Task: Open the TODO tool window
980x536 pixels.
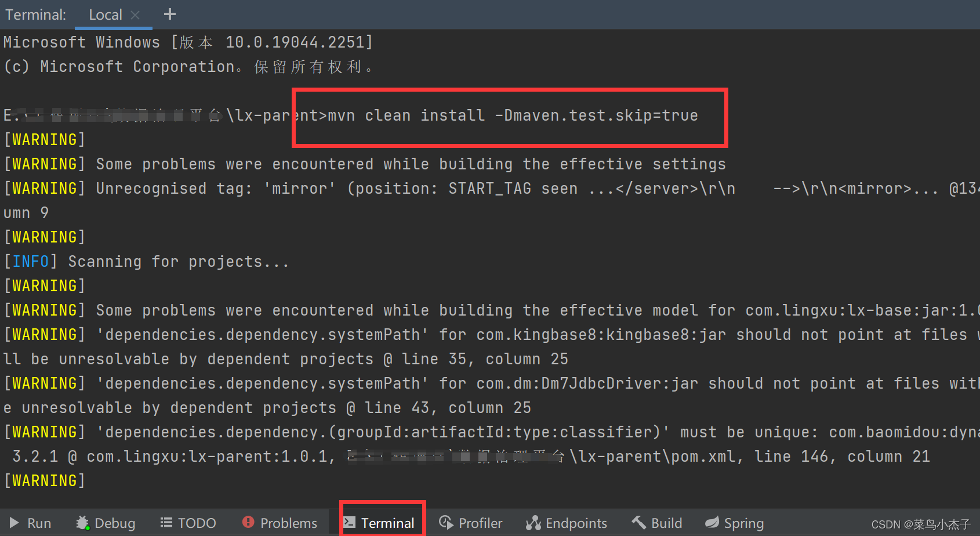Action: point(188,523)
